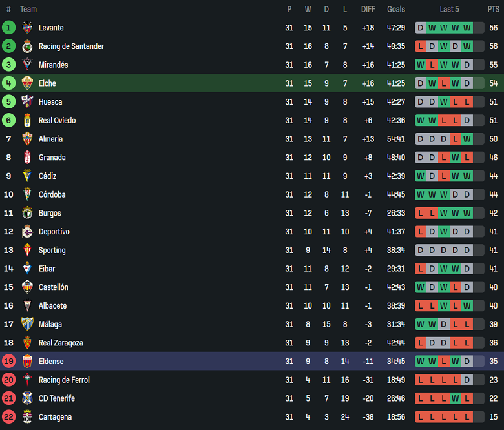Image resolution: width=504 pixels, height=430 pixels.
Task: Click Cartagena's last loss result badge
Action: [467, 417]
